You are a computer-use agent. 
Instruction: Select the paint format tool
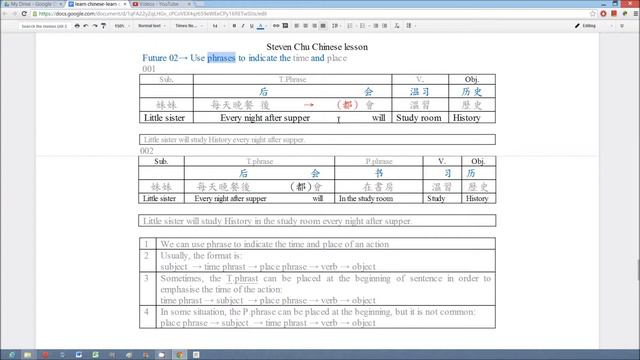104,26
